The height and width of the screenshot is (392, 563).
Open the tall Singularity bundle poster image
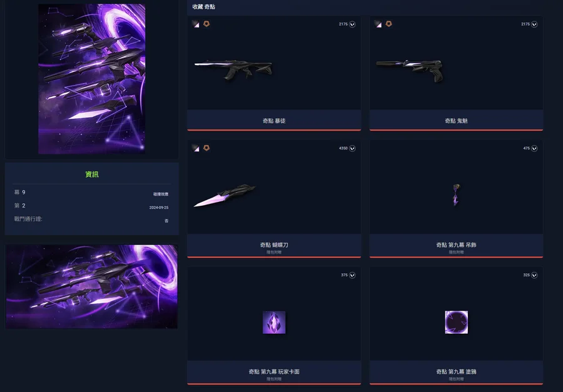(92, 79)
